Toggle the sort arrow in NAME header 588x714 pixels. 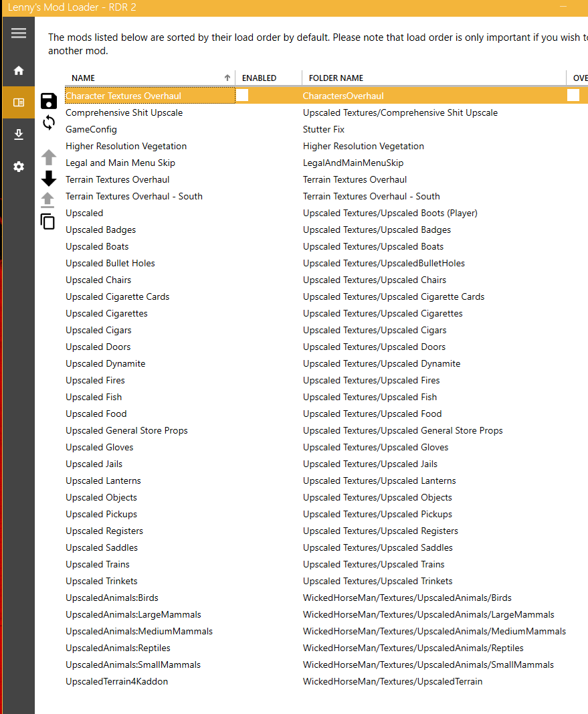click(x=227, y=78)
